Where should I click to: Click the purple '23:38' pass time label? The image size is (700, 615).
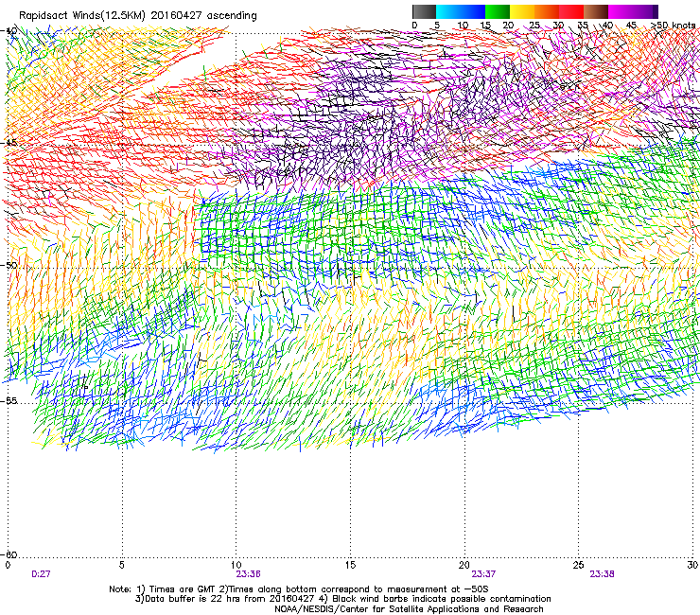click(x=602, y=574)
